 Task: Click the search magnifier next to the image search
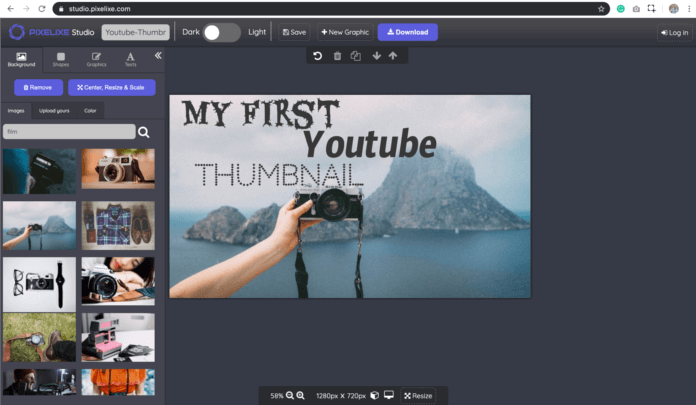[x=144, y=132]
